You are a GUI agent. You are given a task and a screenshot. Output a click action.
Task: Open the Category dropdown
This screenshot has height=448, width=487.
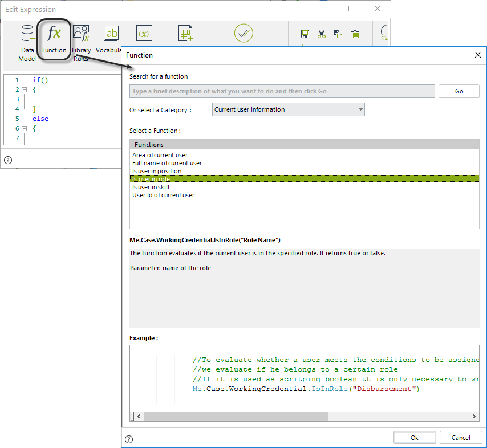(288, 109)
